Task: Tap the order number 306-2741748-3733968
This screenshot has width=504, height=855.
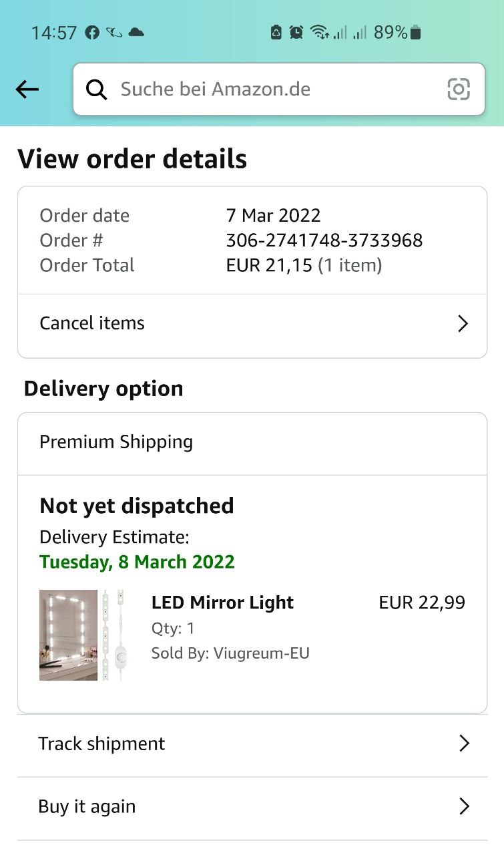Action: click(324, 240)
